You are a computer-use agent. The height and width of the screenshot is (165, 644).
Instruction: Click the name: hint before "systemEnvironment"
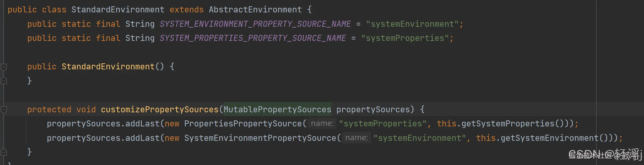(356, 138)
